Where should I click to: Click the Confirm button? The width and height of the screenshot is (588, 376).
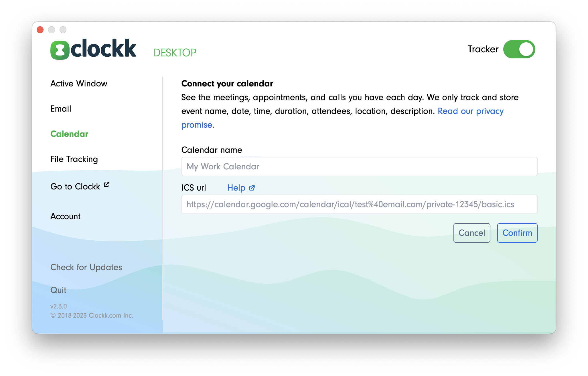(x=517, y=233)
